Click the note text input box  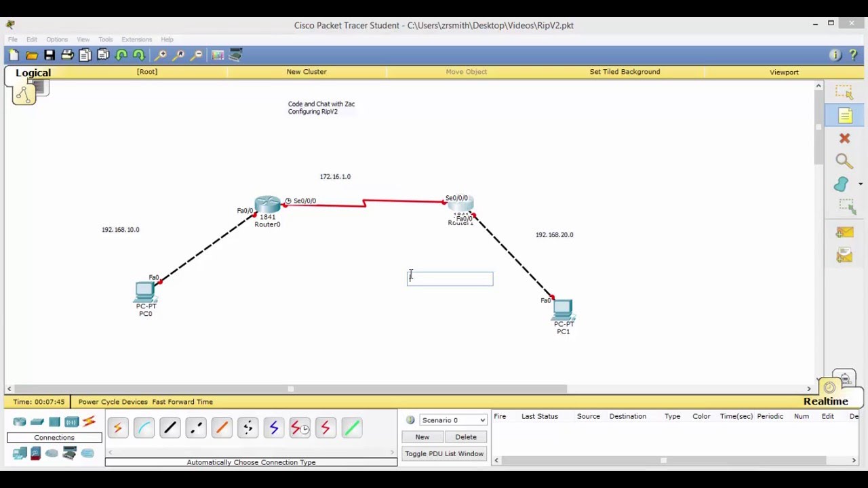(450, 279)
